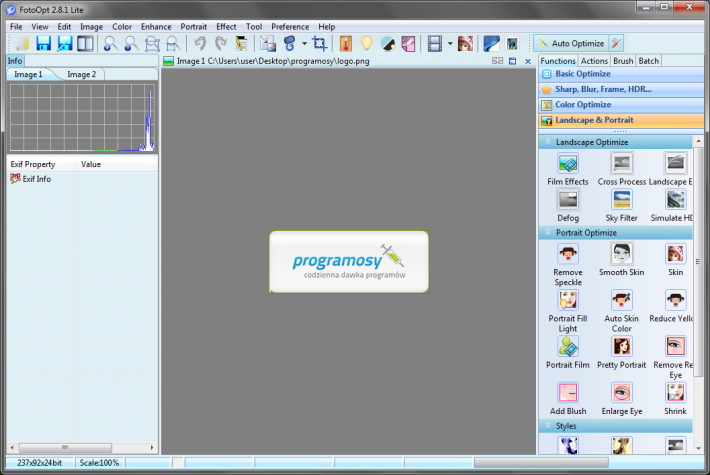The height and width of the screenshot is (475, 710).
Task: Apply Remove Speckle
Action: point(568,265)
